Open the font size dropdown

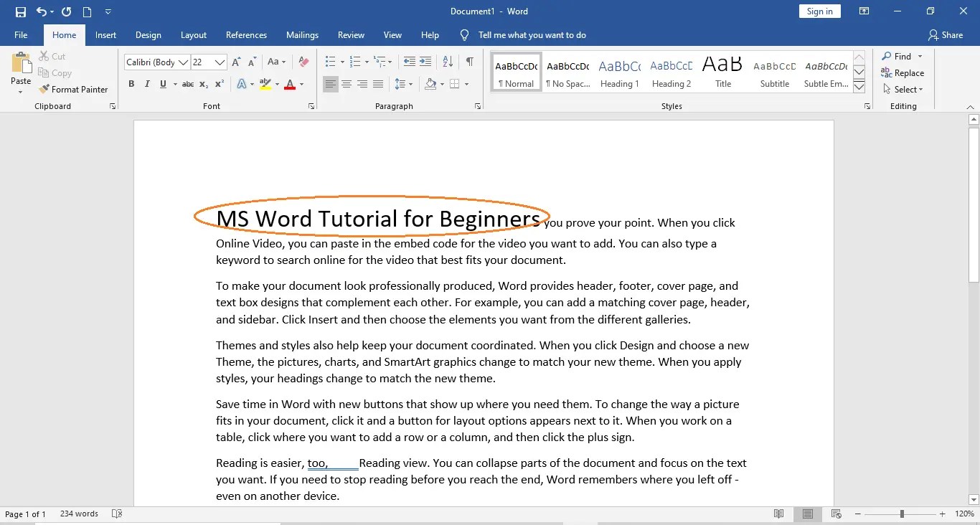(x=220, y=62)
